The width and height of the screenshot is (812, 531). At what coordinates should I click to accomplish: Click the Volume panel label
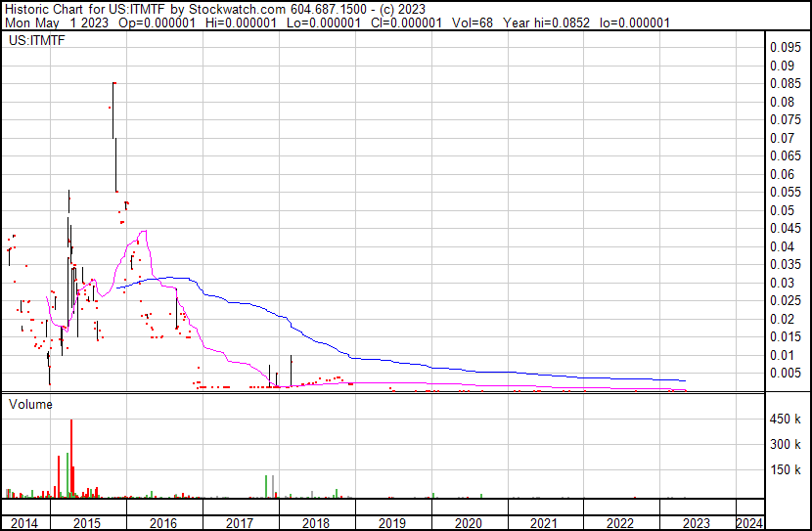[x=30, y=403]
